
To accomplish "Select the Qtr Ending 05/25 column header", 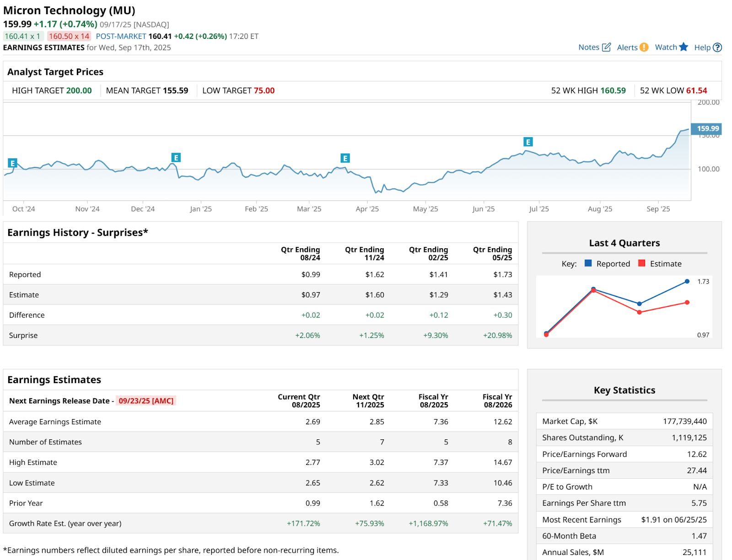I will pos(493,254).
